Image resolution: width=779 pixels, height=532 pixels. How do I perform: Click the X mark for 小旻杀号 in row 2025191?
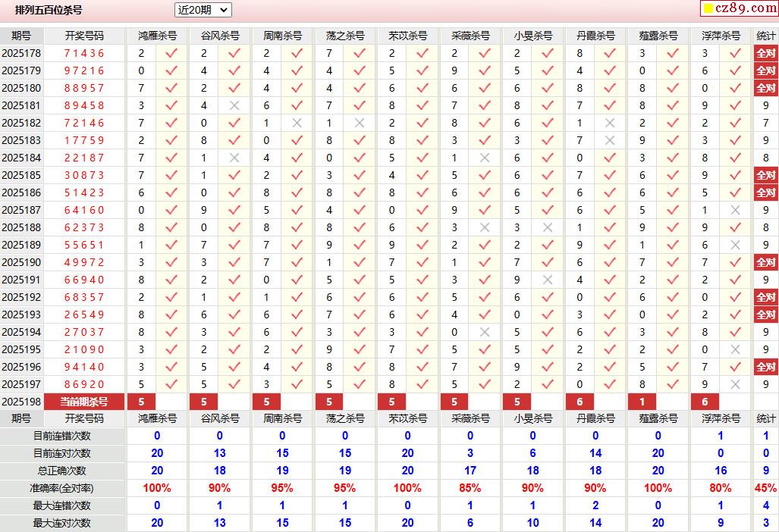548,280
